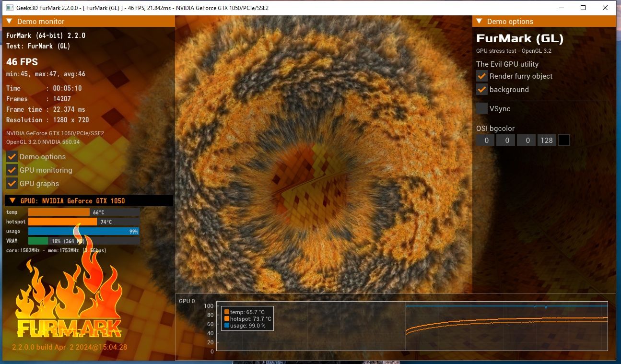Uncheck the GPU monitoring checkbox
The image size is (621, 364).
tap(12, 170)
